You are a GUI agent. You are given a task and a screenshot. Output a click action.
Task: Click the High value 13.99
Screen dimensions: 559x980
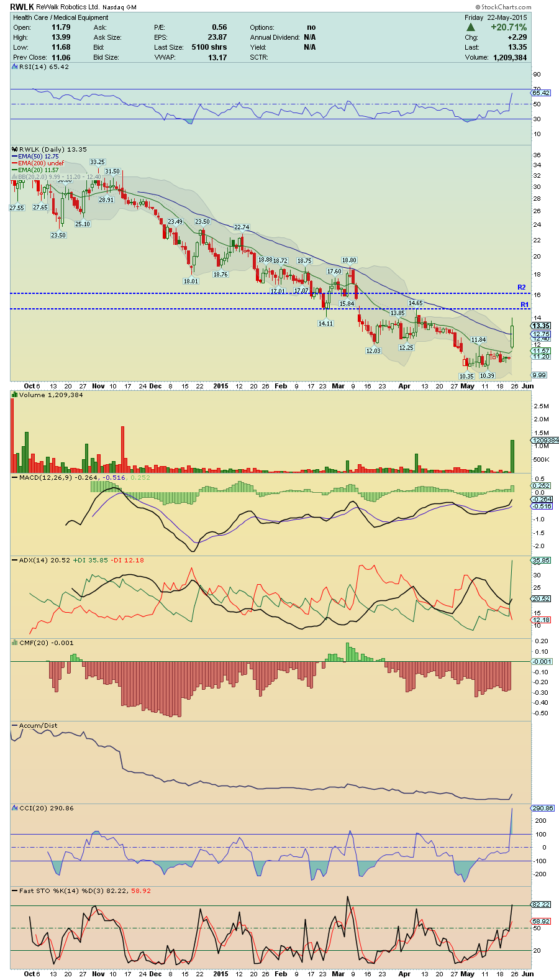click(x=61, y=37)
